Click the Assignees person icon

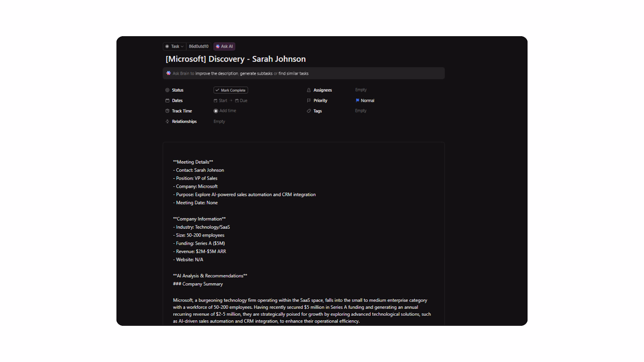309,90
